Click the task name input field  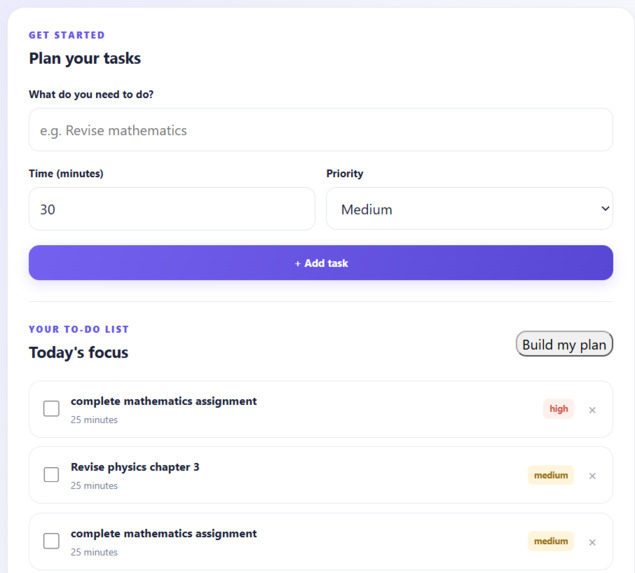coord(320,130)
